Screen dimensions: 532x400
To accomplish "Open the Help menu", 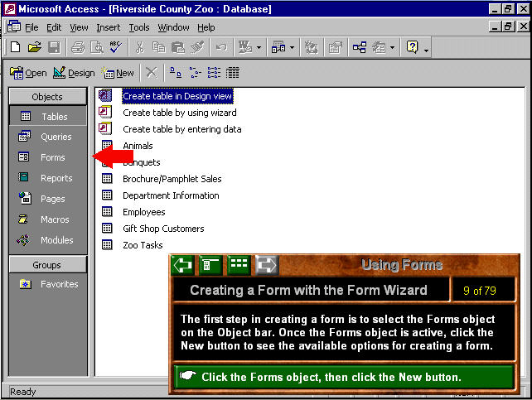I will coord(206,27).
